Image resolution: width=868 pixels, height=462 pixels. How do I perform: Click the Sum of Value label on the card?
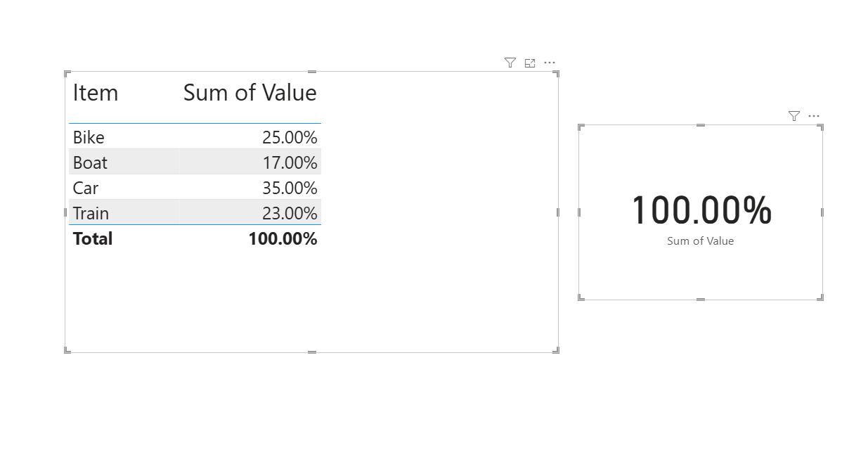pyautogui.click(x=700, y=240)
